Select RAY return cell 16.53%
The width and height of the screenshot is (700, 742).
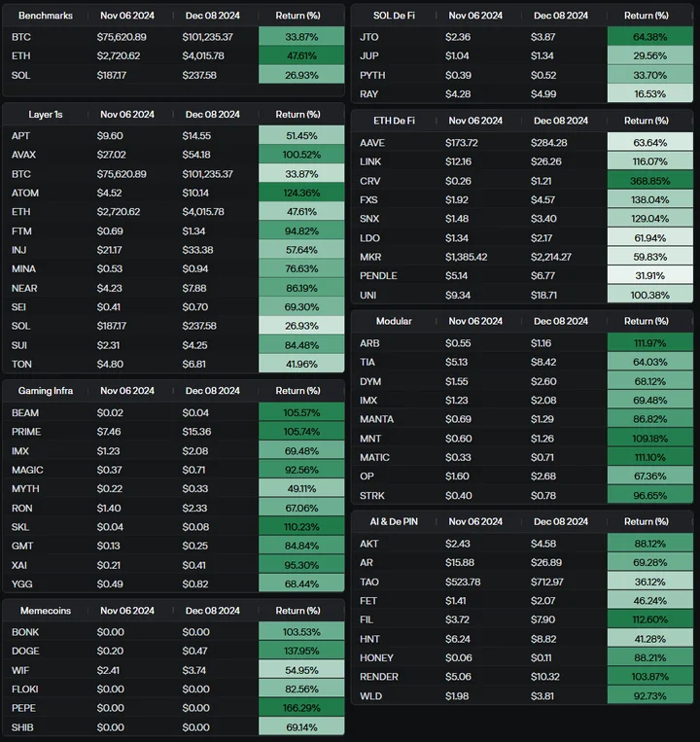(x=649, y=94)
